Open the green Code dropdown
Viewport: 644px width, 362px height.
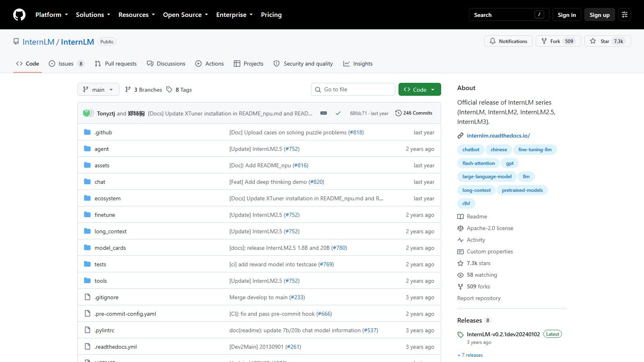[420, 89]
